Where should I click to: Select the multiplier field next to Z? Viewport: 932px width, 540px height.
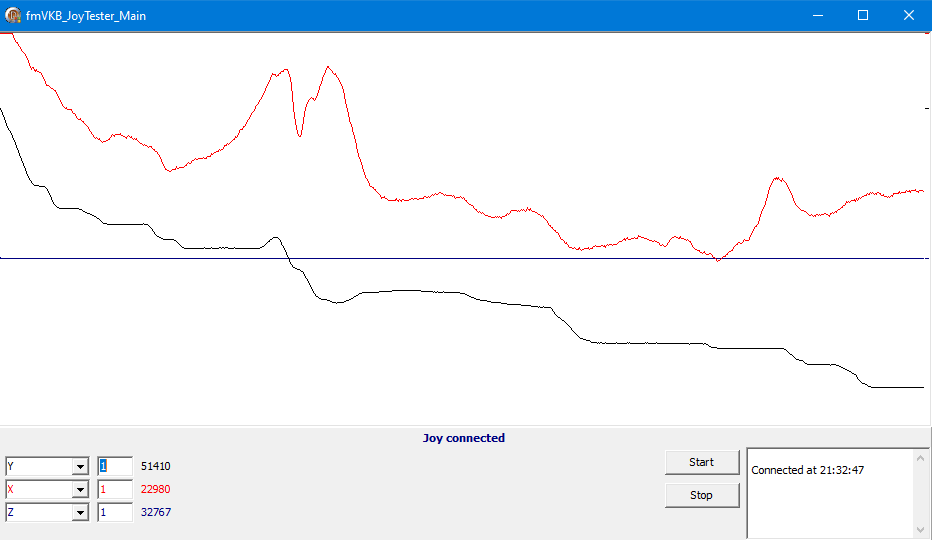(115, 513)
